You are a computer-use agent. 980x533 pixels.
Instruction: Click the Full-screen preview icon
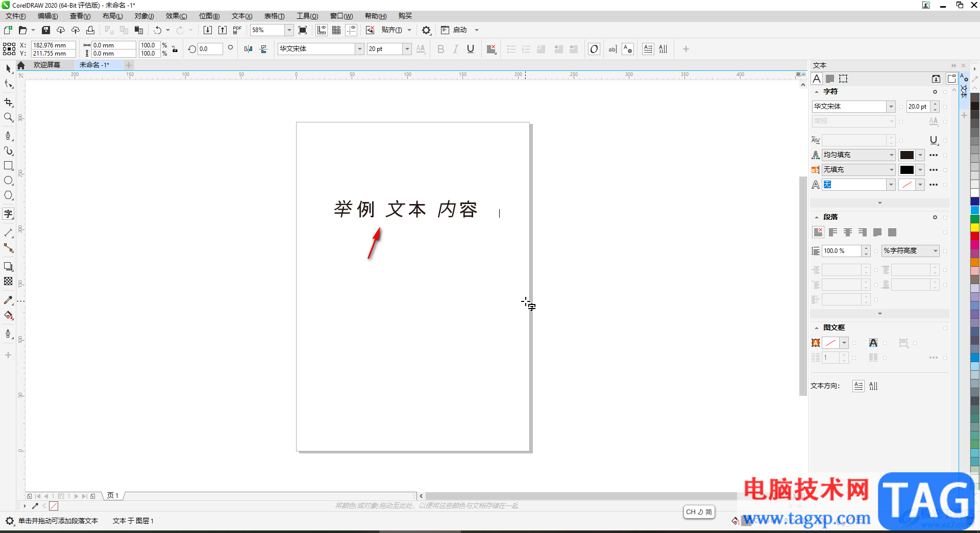tap(303, 30)
